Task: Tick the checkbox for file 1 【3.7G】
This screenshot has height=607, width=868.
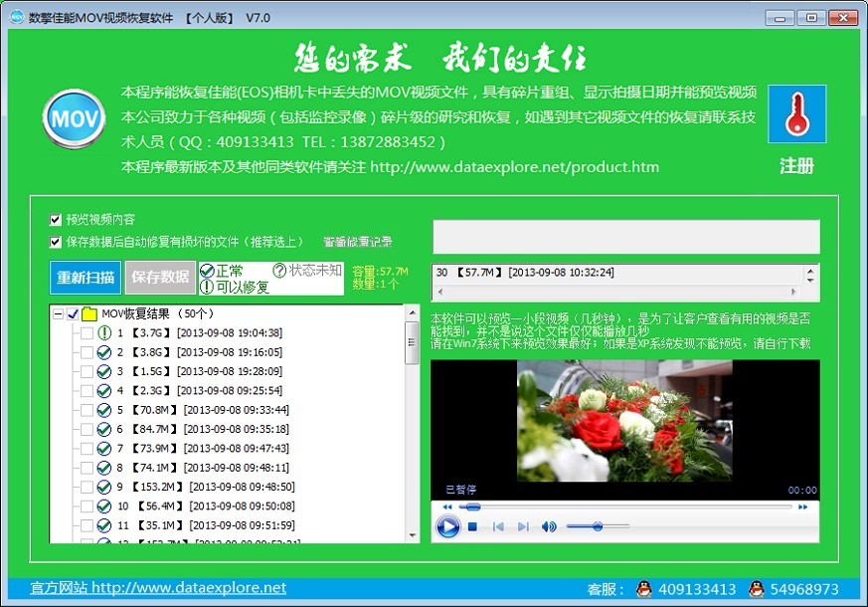Action: pyautogui.click(x=87, y=333)
